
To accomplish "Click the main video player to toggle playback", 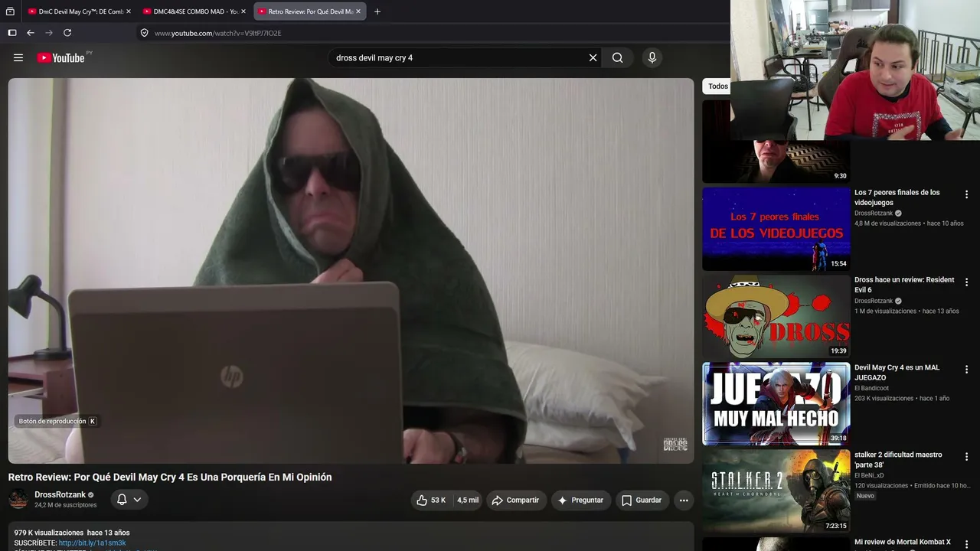I will [351, 271].
